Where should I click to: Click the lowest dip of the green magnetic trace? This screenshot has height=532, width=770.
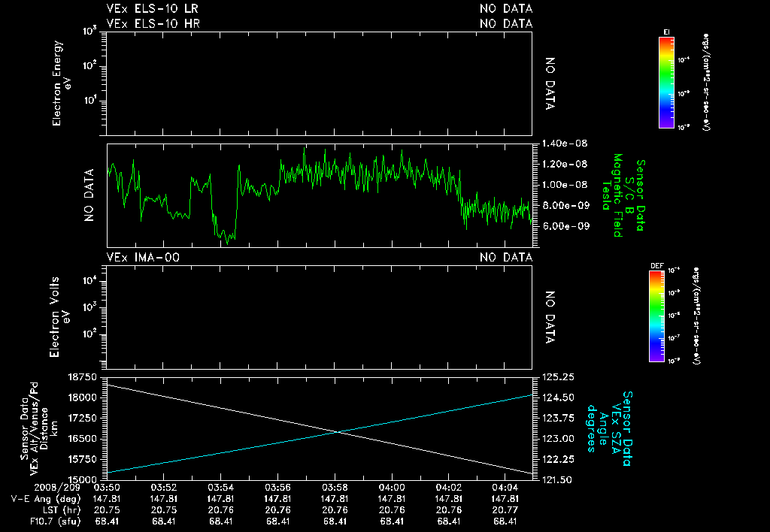point(227,243)
